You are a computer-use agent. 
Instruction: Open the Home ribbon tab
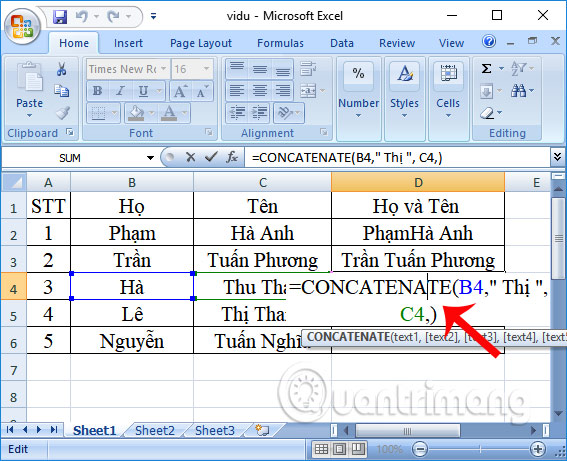pyautogui.click(x=74, y=43)
